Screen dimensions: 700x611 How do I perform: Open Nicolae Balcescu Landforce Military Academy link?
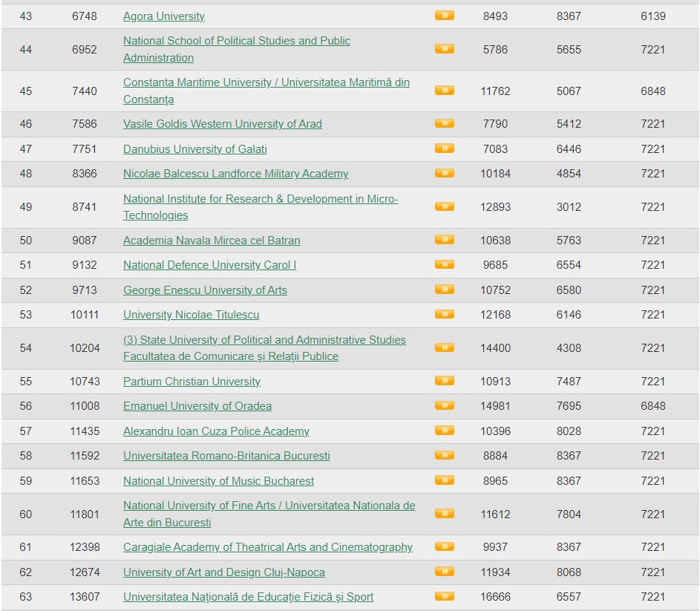[x=235, y=174]
